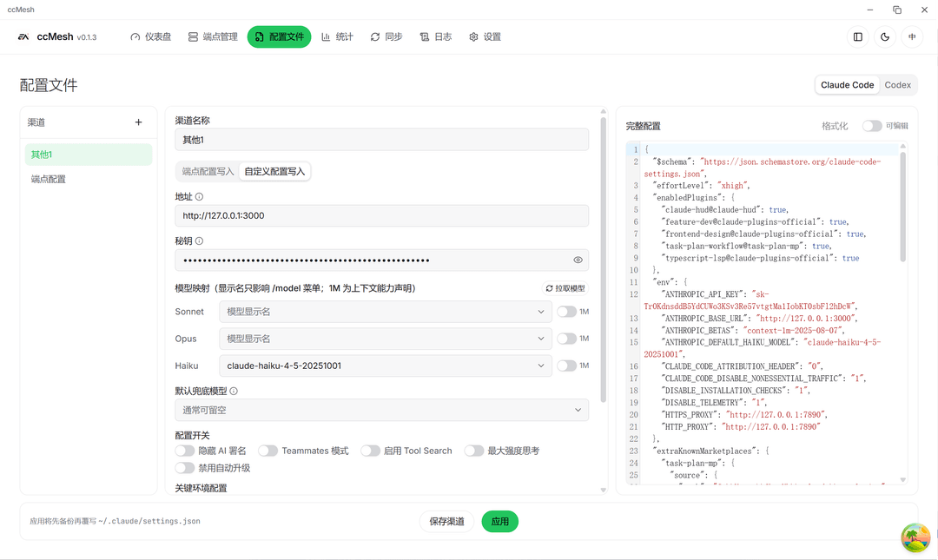Add a new channel with plus icon
The image size is (938, 560).
[x=138, y=122]
